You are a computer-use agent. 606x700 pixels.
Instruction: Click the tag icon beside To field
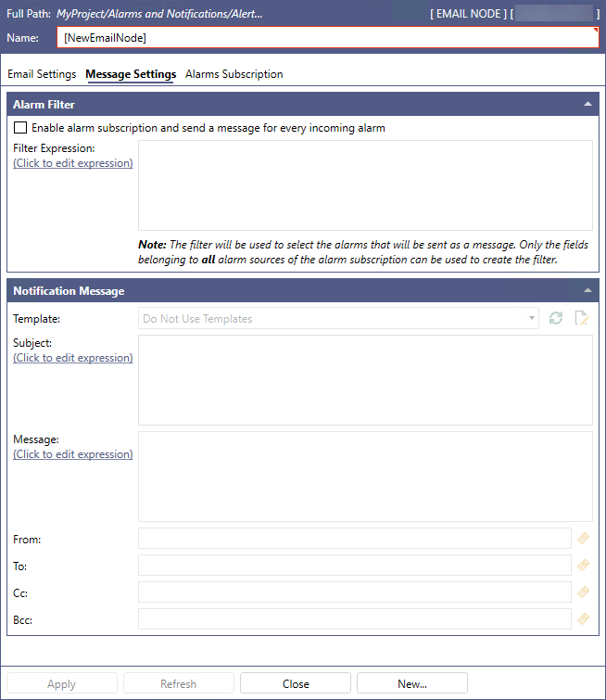583,565
